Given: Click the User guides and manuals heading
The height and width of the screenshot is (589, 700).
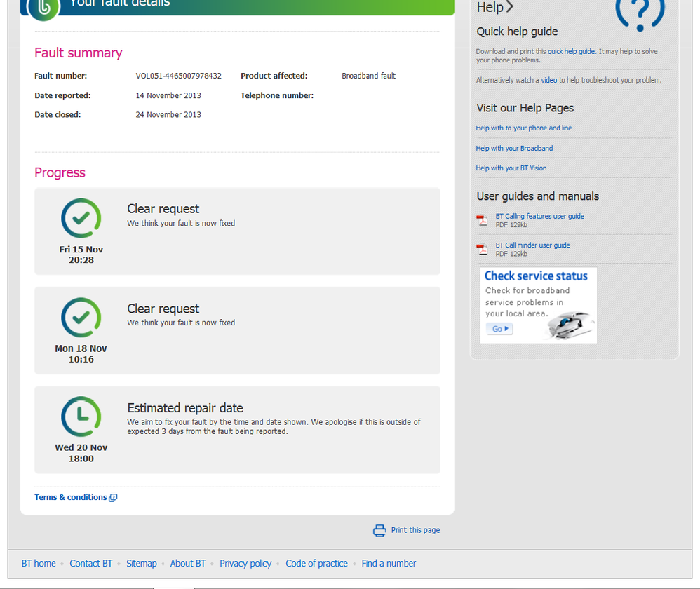Looking at the screenshot, I should pyautogui.click(x=538, y=196).
